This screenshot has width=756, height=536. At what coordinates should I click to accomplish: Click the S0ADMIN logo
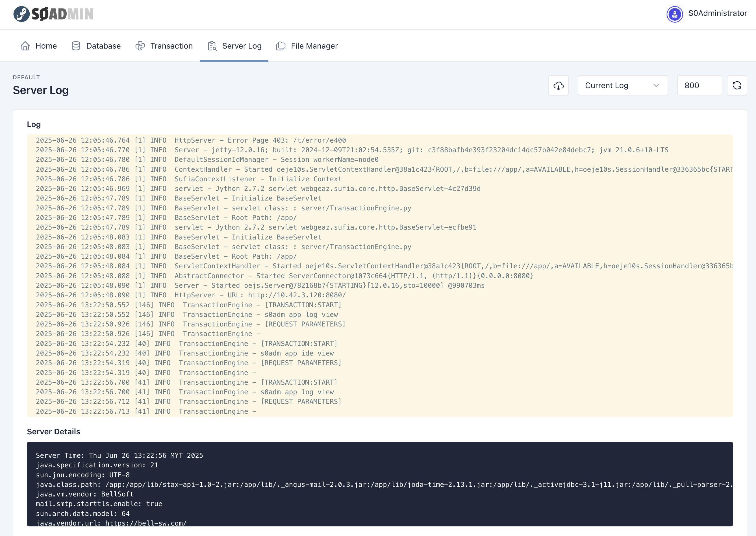click(x=53, y=14)
